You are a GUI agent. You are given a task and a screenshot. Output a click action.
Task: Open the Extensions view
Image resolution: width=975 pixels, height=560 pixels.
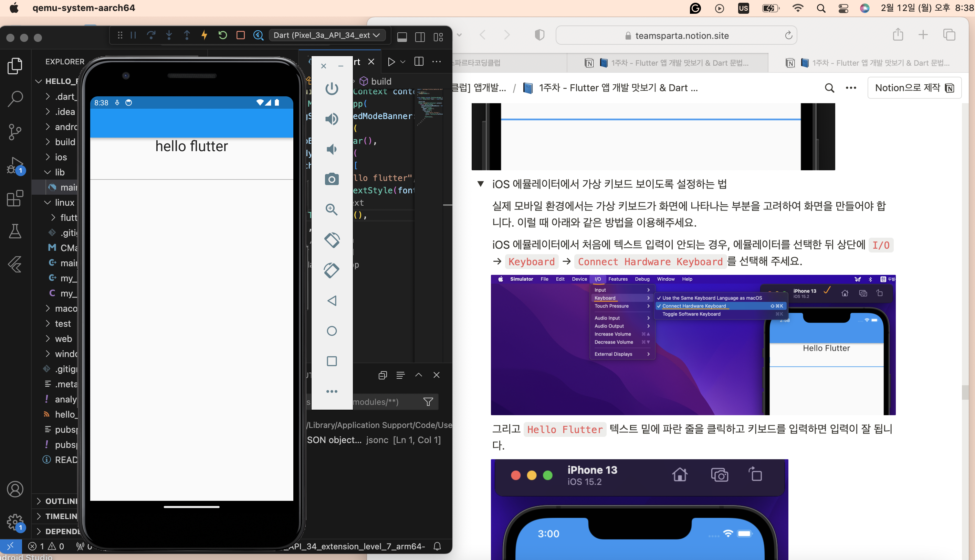click(15, 198)
